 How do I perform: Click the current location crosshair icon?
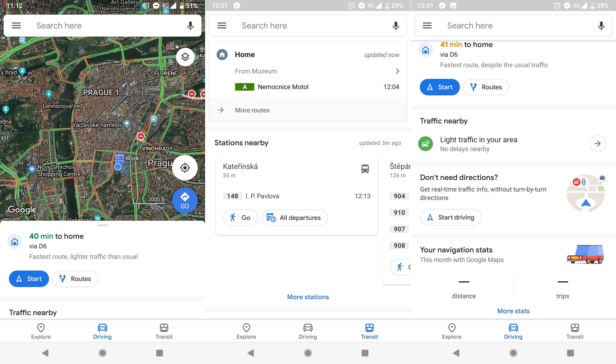click(185, 168)
